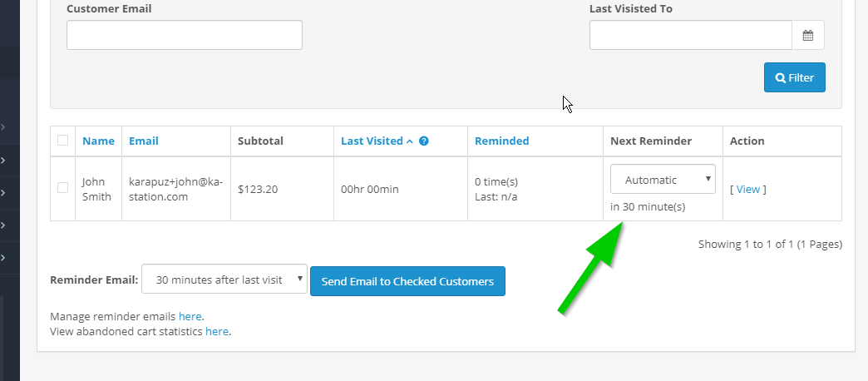Image resolution: width=868 pixels, height=381 pixels.
Task: Open the abandoned cart statistics here link
Action: 216,331
